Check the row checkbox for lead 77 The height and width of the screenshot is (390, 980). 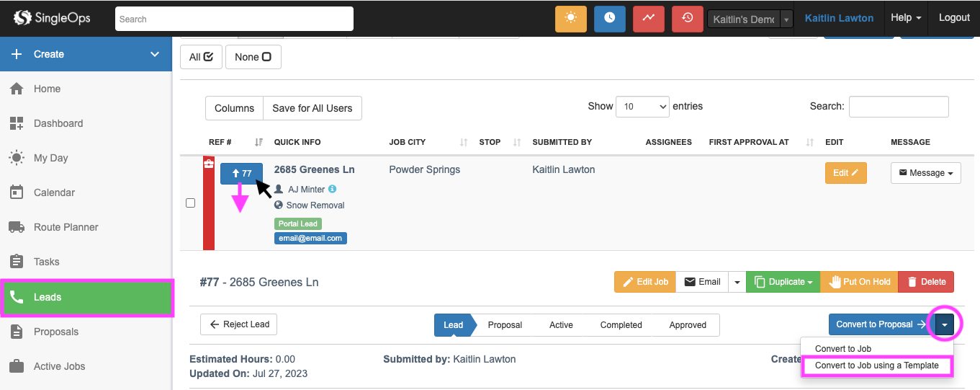click(191, 203)
